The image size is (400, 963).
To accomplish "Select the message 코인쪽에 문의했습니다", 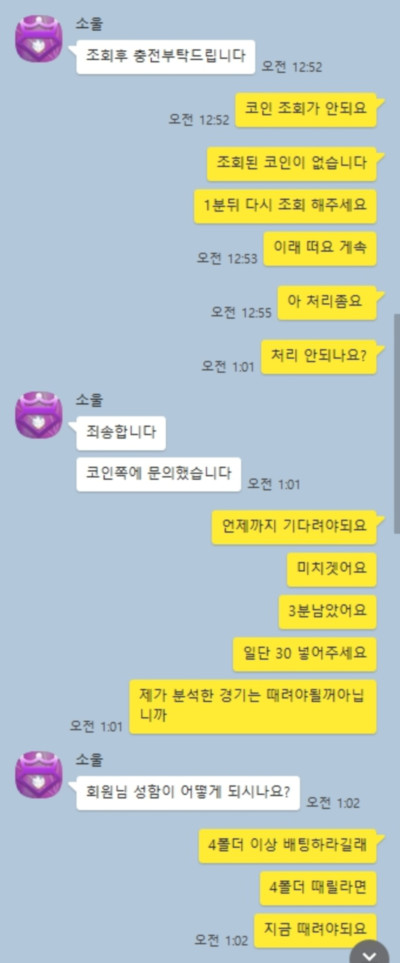I will click(159, 474).
